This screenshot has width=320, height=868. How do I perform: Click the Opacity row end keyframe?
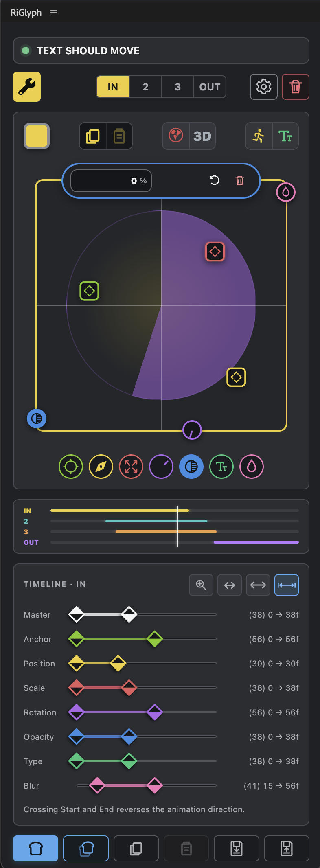pos(129,736)
